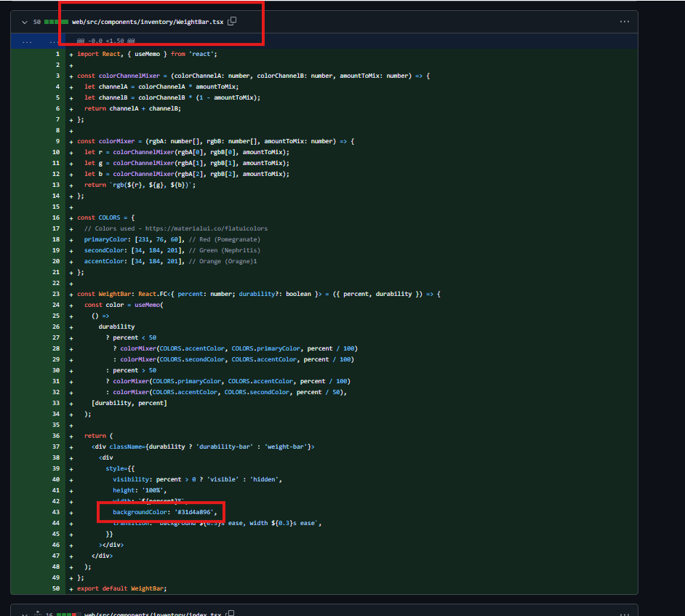The height and width of the screenshot is (616, 685).
Task: Select line number 50 export line
Action: pyautogui.click(x=55, y=588)
